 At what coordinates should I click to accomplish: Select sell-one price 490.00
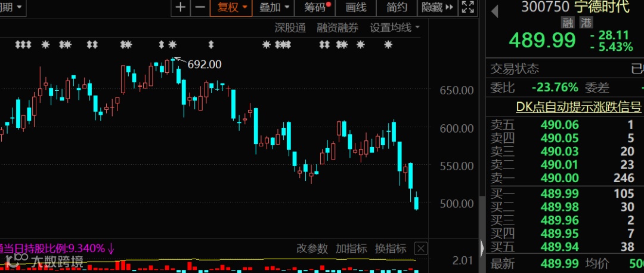click(560, 178)
